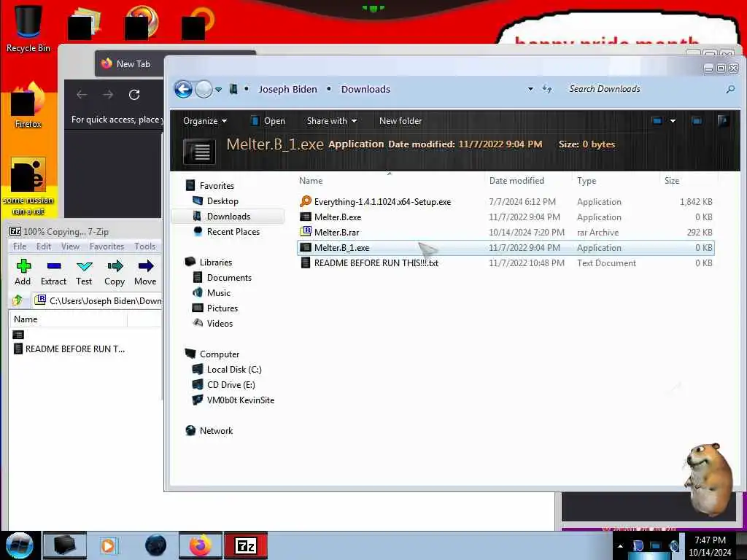Click Downloads in address breadcrumb

click(365, 89)
